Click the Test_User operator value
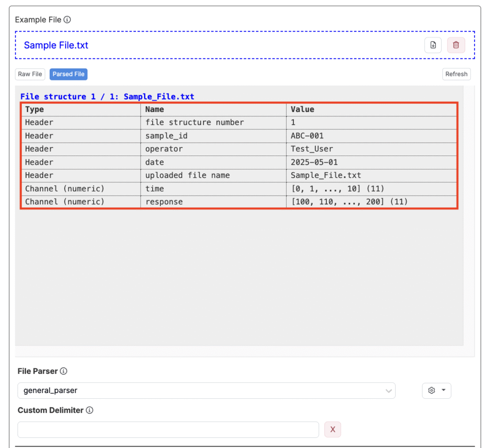This screenshot has height=448, width=490. point(312,149)
